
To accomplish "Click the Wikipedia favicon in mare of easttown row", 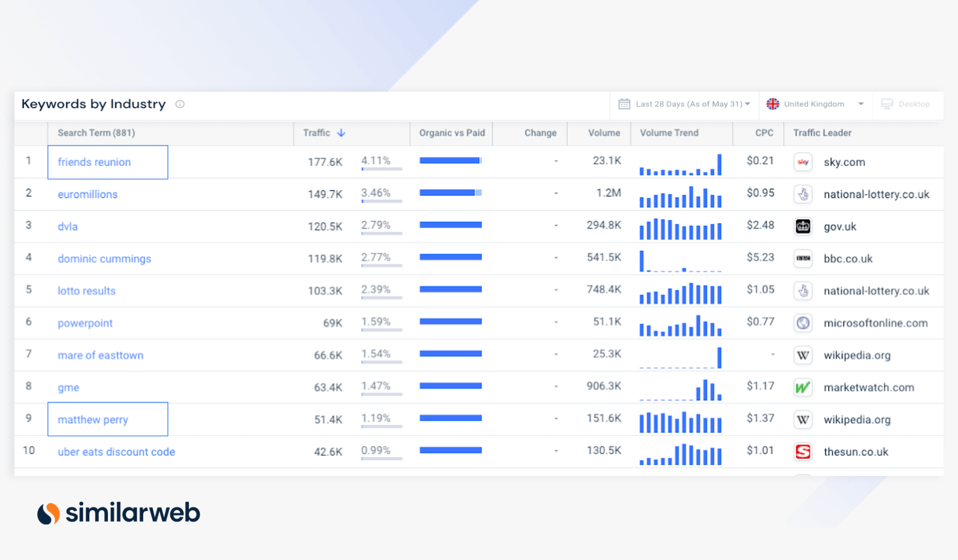I will point(803,355).
